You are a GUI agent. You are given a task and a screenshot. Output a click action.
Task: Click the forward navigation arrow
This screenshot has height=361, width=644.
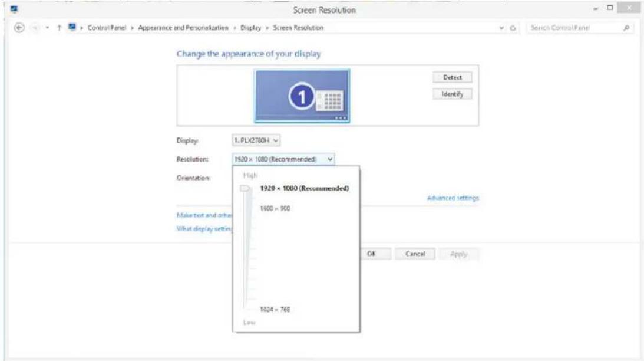click(x=35, y=28)
